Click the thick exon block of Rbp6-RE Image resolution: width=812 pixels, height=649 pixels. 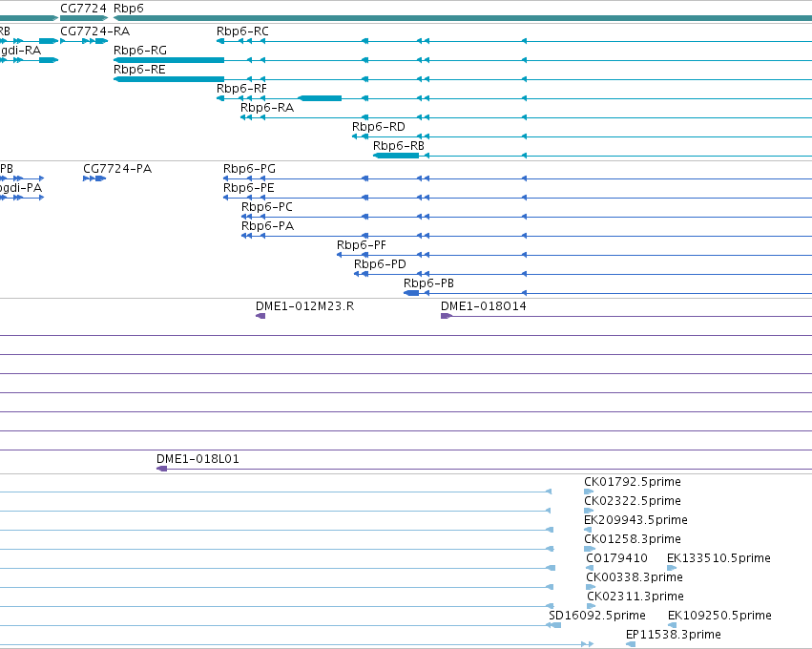(169, 79)
